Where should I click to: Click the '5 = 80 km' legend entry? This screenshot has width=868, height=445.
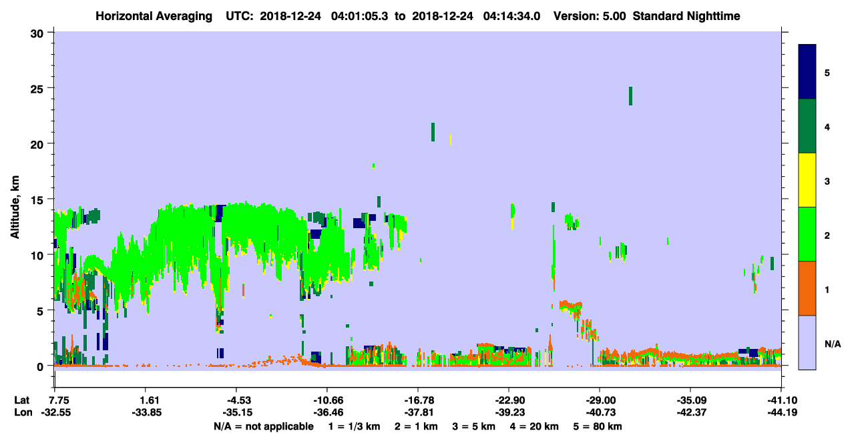599,426
